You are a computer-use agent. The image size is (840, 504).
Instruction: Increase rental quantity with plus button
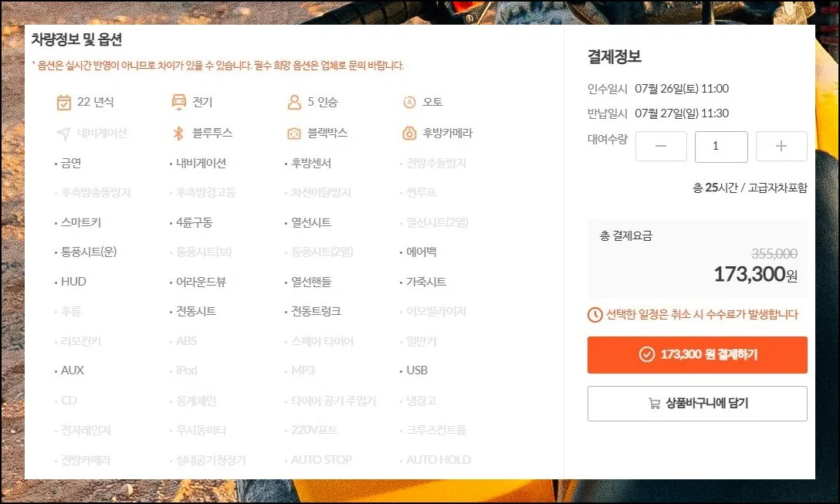click(781, 147)
